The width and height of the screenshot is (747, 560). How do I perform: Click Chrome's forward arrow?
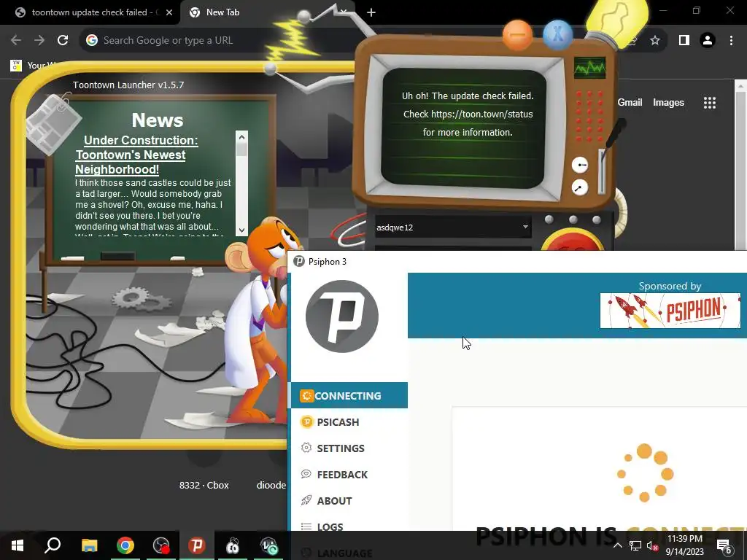(39, 40)
